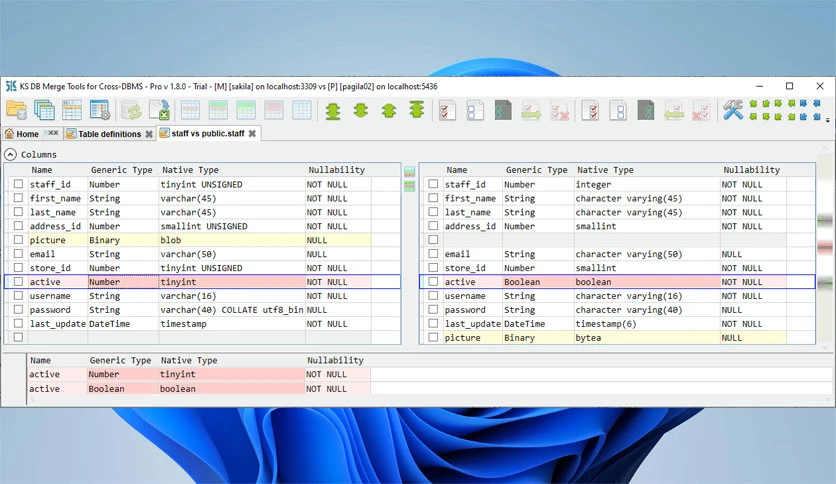
Task: Merge selected items to left, green left-arrow icon
Action: pyautogui.click(x=674, y=111)
